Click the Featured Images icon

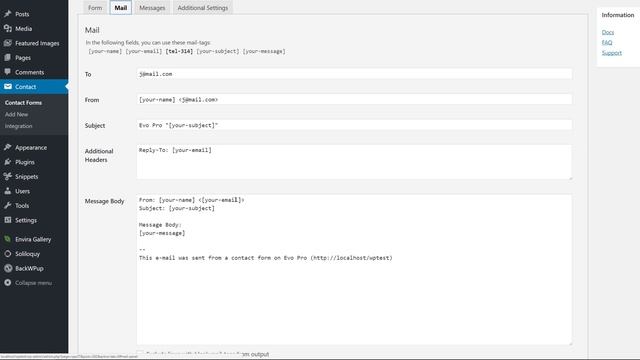[8, 43]
